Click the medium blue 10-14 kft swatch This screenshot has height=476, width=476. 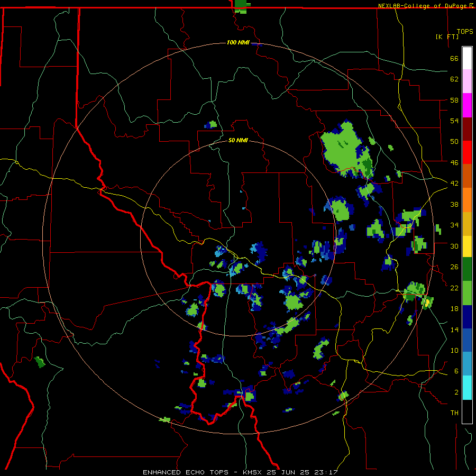coord(467,340)
